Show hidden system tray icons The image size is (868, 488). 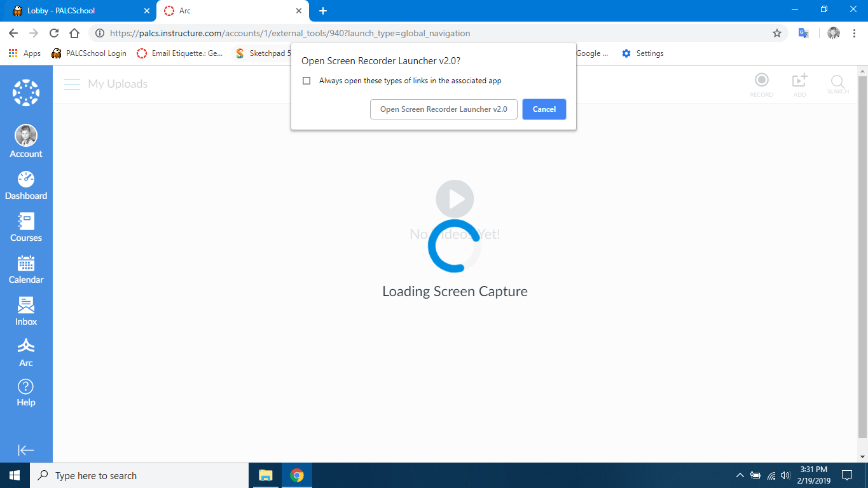[740, 475]
